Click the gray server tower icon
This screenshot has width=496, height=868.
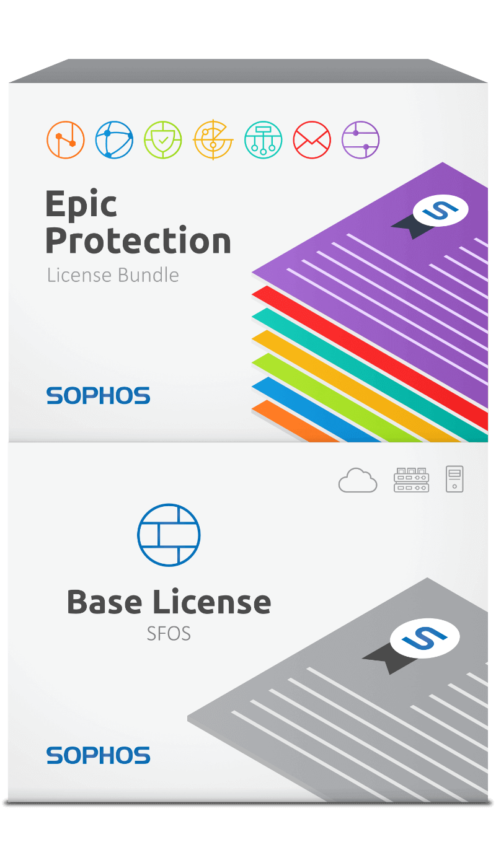pos(454,480)
